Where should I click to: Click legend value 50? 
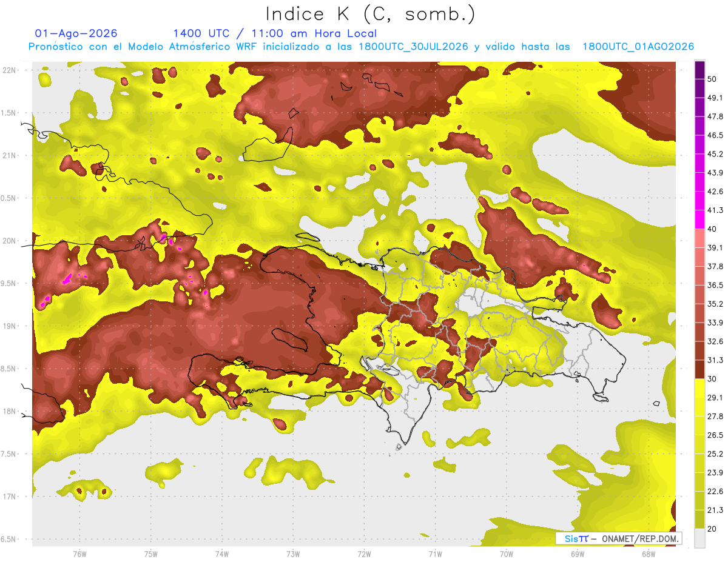pos(712,79)
